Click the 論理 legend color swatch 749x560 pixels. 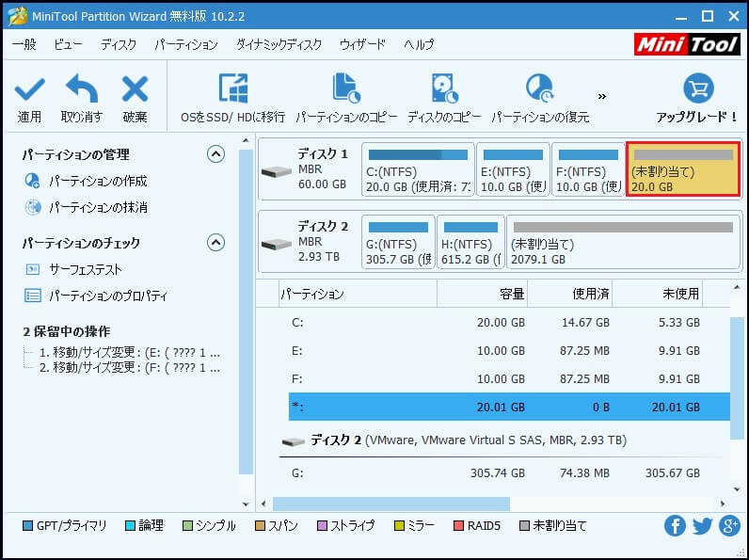pos(130,526)
